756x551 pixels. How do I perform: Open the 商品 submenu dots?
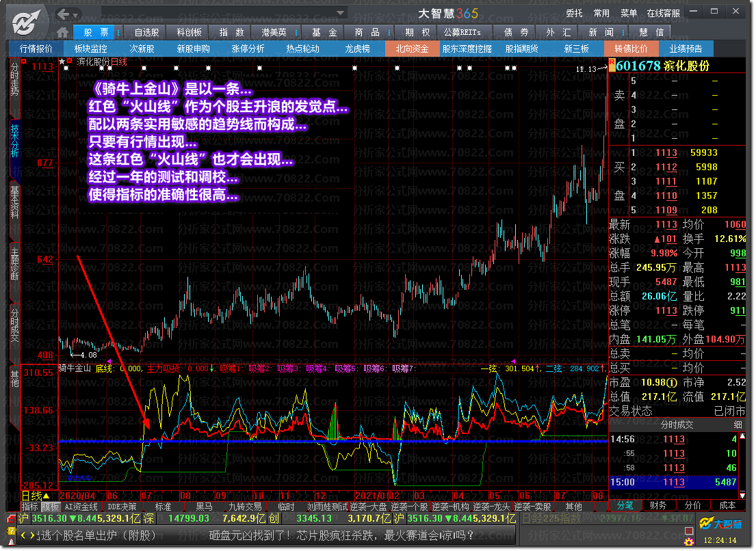tap(389, 33)
